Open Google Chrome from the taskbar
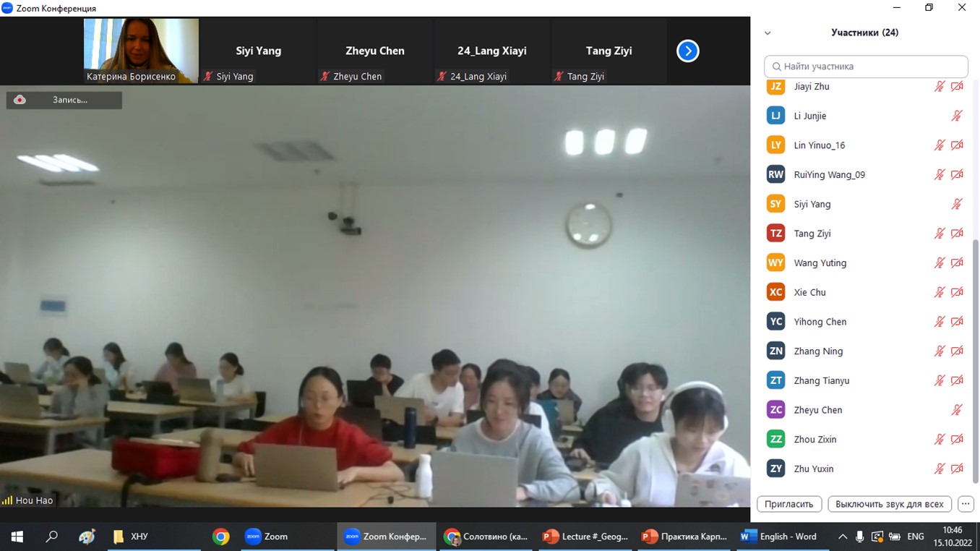980x551 pixels. [x=221, y=537]
